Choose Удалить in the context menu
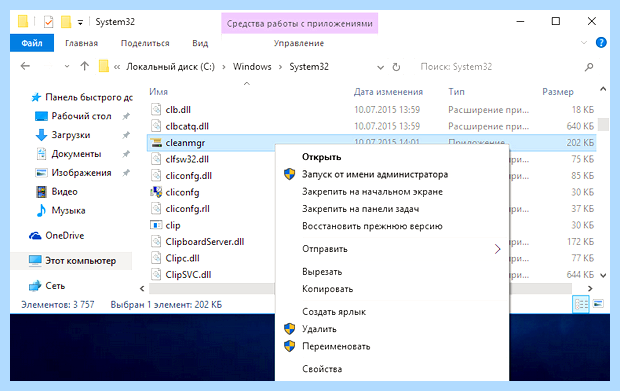620x391 pixels. click(391, 329)
